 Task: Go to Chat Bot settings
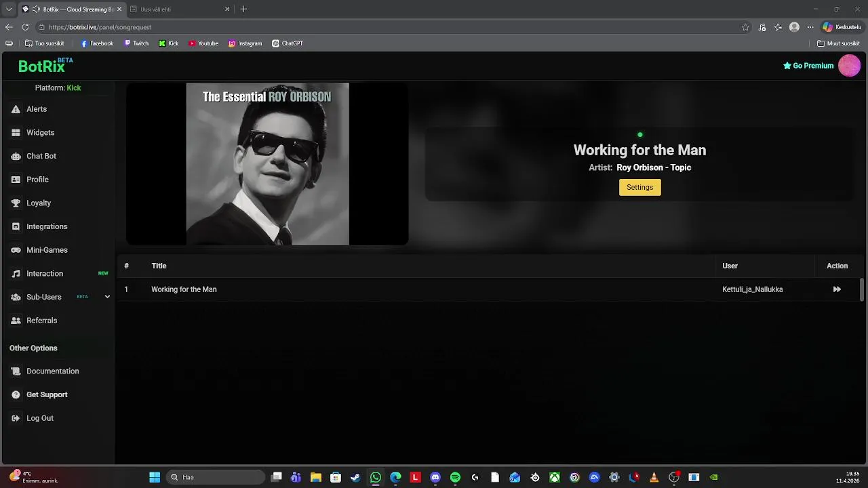coord(41,156)
